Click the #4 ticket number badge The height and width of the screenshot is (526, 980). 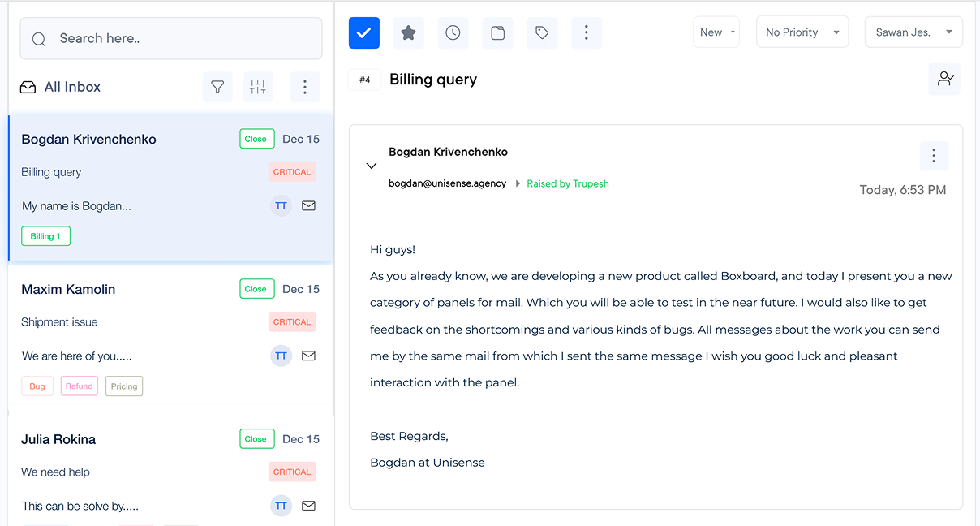coord(365,80)
